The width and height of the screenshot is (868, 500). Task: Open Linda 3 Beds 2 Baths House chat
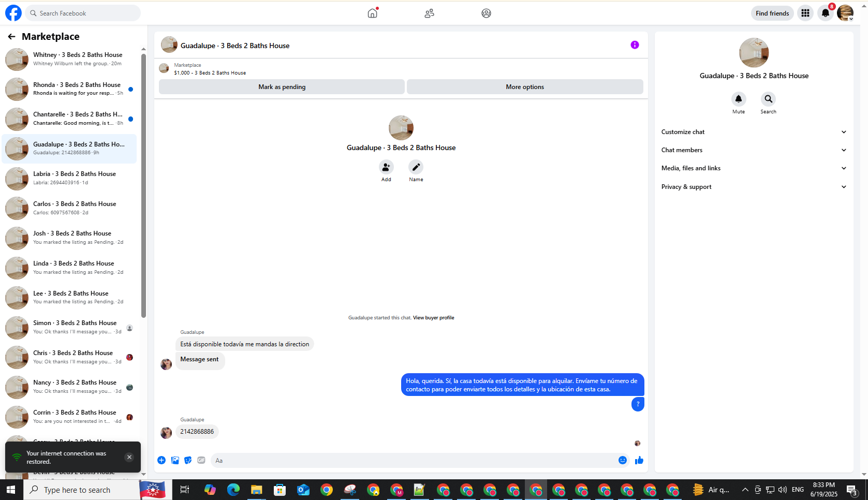pyautogui.click(x=69, y=268)
